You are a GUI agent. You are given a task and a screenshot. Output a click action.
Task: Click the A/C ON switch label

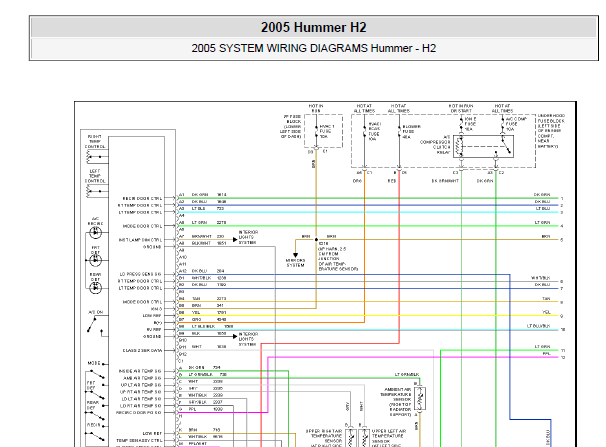(95, 312)
